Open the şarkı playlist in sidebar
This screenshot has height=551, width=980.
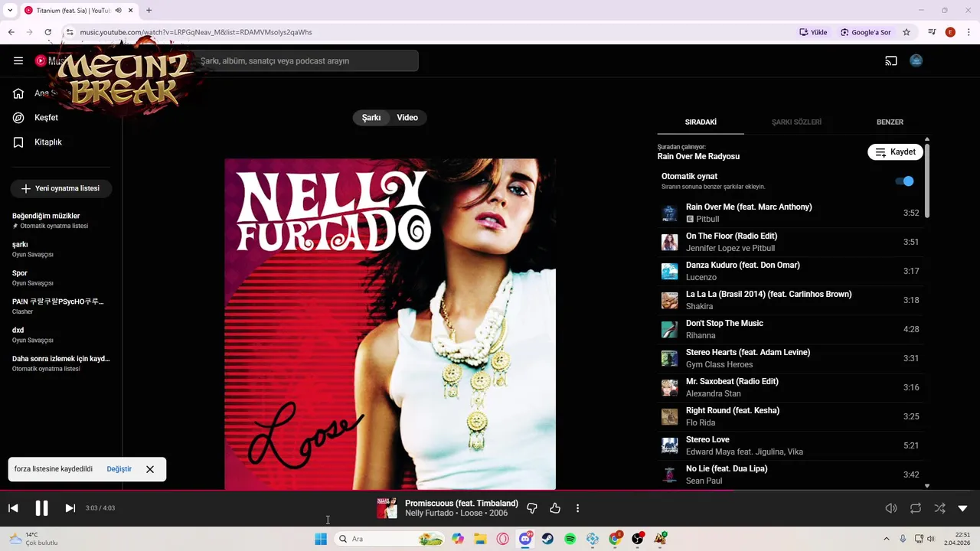point(61,249)
